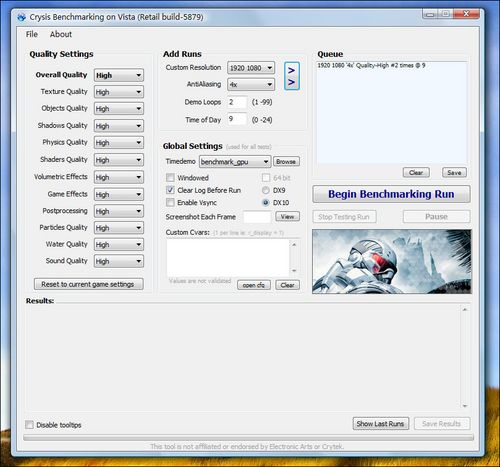Click the Results scrollbar down arrow
Viewport: 500px width, 467px height.
465,406
